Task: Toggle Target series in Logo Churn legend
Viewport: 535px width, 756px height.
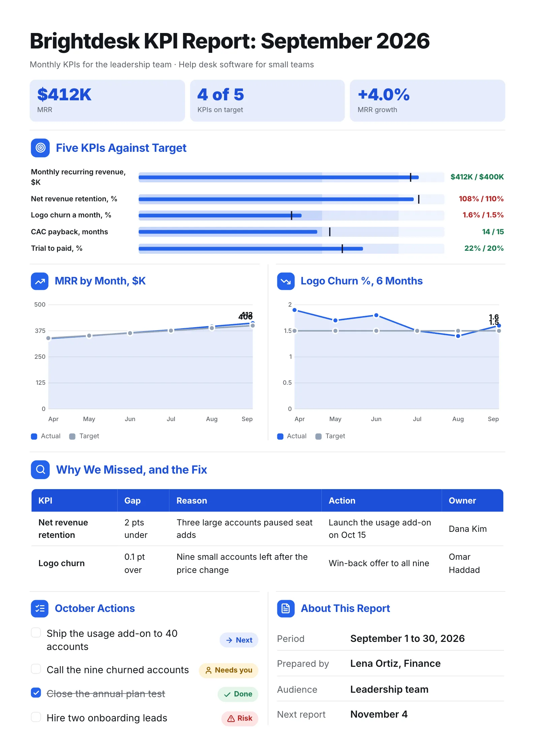Action: [330, 436]
